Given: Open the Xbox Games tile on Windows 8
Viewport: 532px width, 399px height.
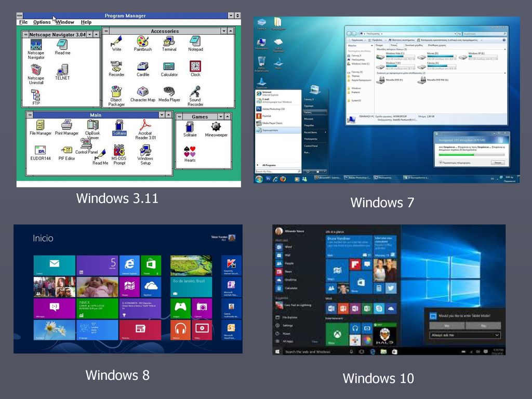Looking at the screenshot, I should tap(180, 309).
